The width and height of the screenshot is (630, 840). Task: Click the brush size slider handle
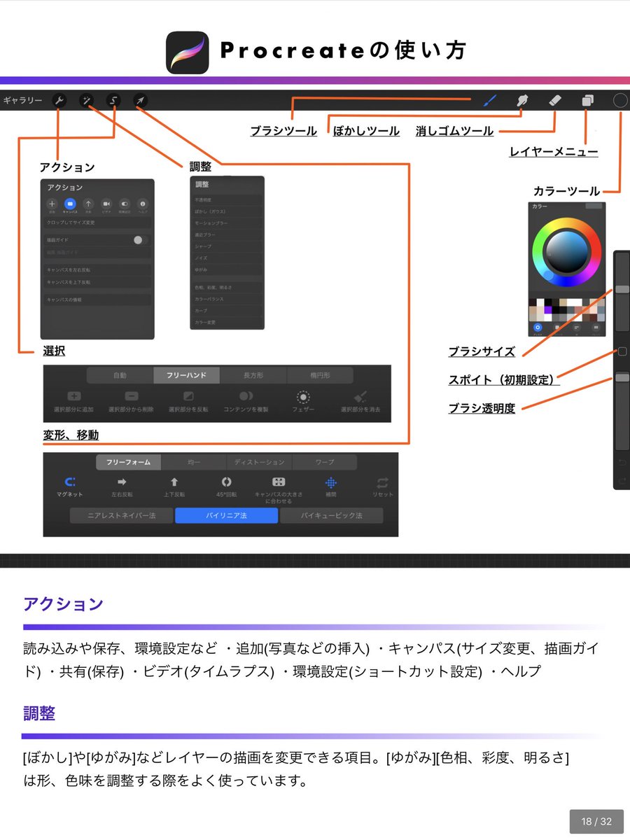622,289
